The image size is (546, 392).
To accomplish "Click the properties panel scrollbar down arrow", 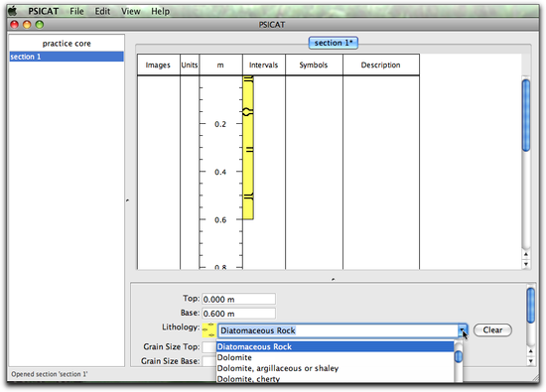I will tap(531, 361).
